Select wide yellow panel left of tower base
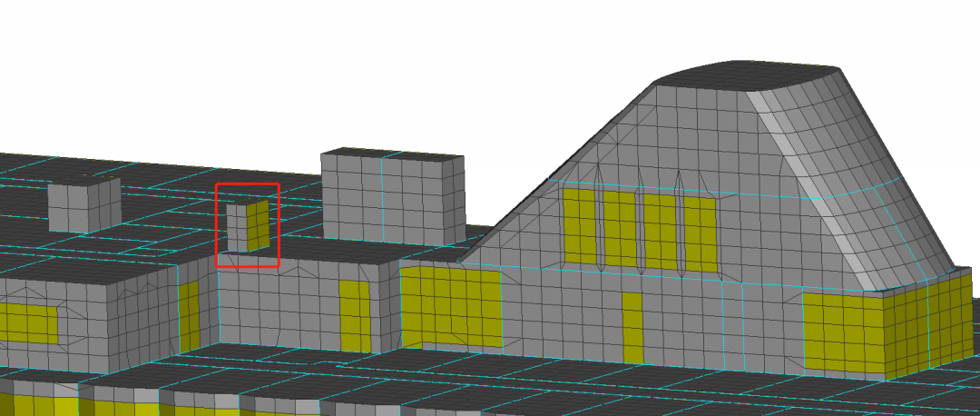The image size is (980, 416). click(451, 306)
